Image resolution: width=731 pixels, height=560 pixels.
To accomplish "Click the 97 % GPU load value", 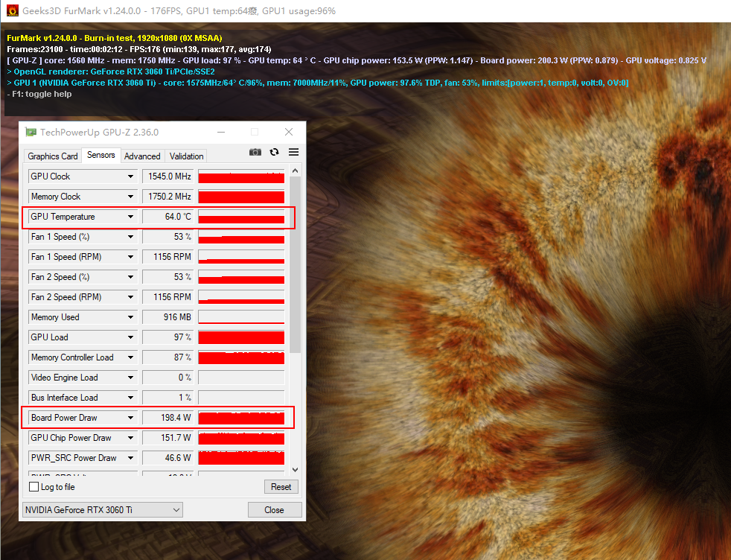I will click(x=167, y=337).
